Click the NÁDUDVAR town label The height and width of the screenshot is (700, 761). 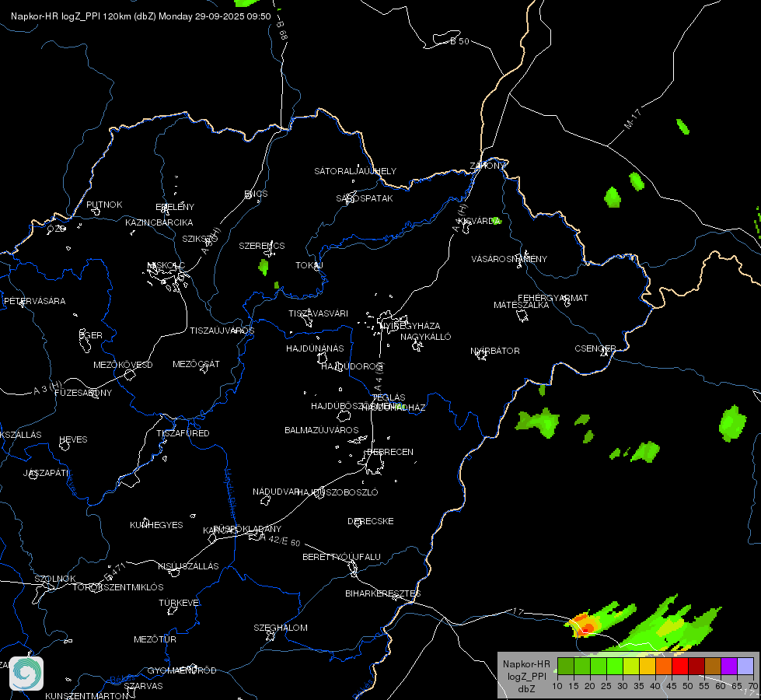tap(276, 492)
